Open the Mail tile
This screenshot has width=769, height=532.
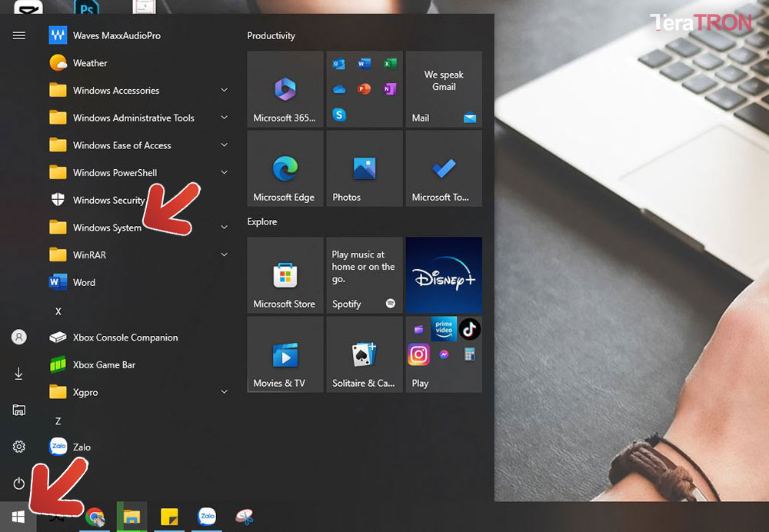tap(444, 89)
